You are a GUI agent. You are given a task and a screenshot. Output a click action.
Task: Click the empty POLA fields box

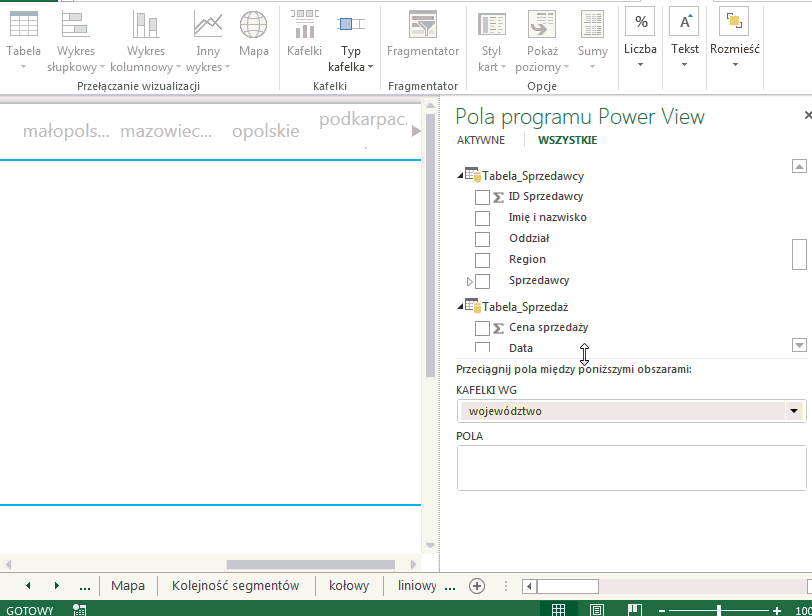coord(631,468)
